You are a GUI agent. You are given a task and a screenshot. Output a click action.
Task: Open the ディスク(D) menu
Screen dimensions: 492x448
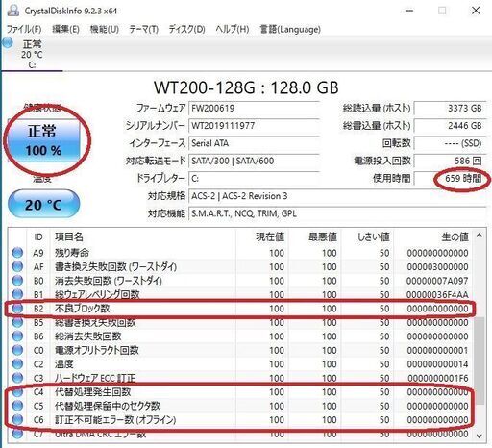[187, 29]
